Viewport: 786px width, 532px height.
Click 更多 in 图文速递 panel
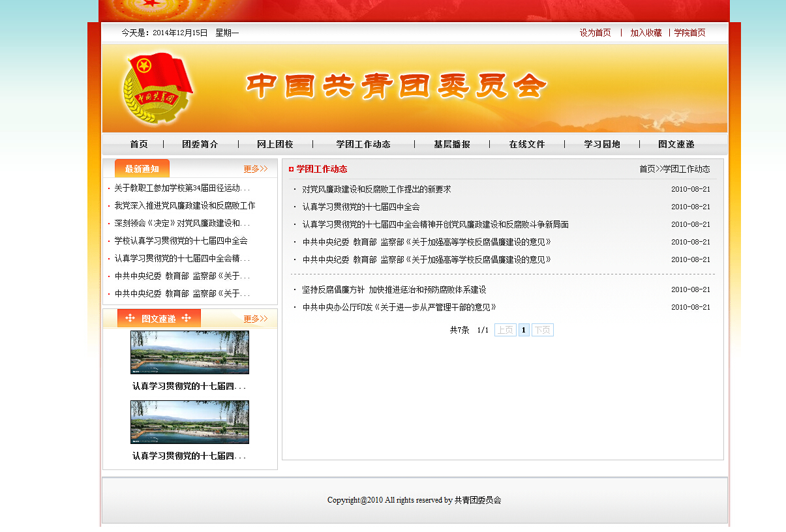pyautogui.click(x=256, y=319)
